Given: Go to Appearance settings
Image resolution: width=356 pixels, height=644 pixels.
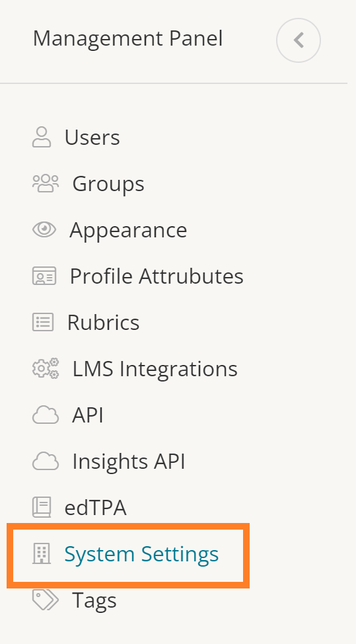Looking at the screenshot, I should click(x=128, y=230).
